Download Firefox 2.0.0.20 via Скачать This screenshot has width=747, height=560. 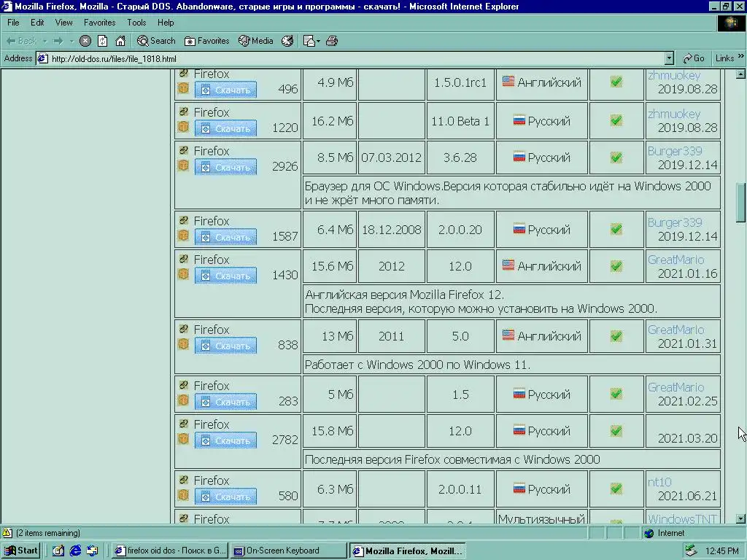[226, 237]
